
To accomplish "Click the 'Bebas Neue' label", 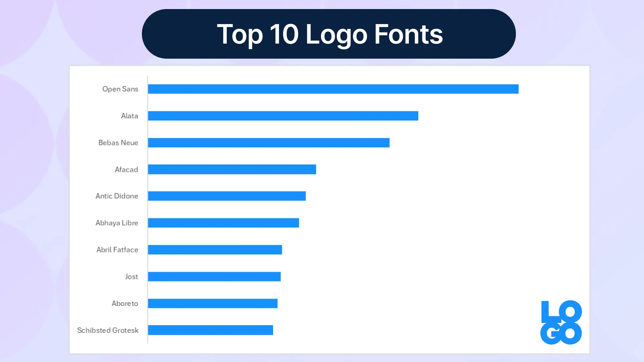I will click(x=118, y=142).
